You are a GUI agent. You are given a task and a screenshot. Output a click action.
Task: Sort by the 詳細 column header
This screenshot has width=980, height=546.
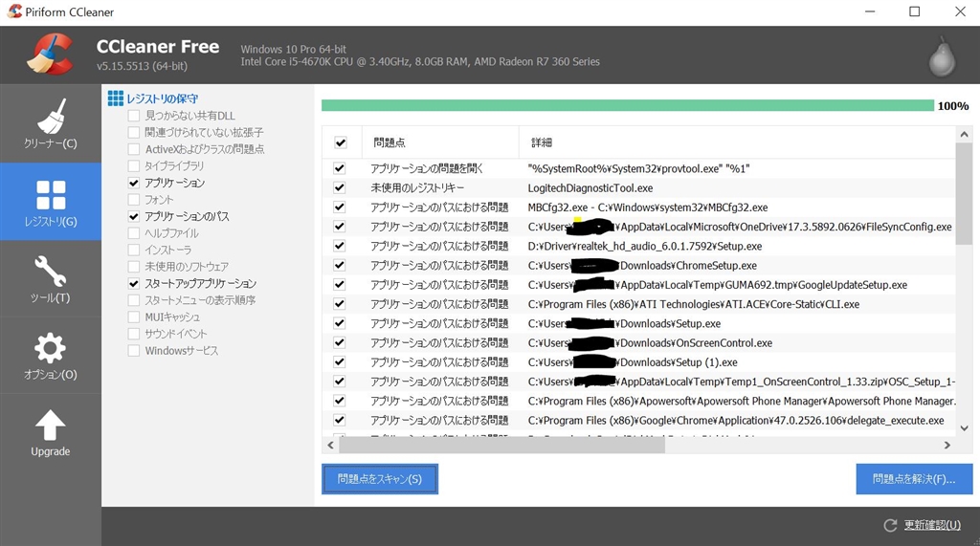click(737, 142)
